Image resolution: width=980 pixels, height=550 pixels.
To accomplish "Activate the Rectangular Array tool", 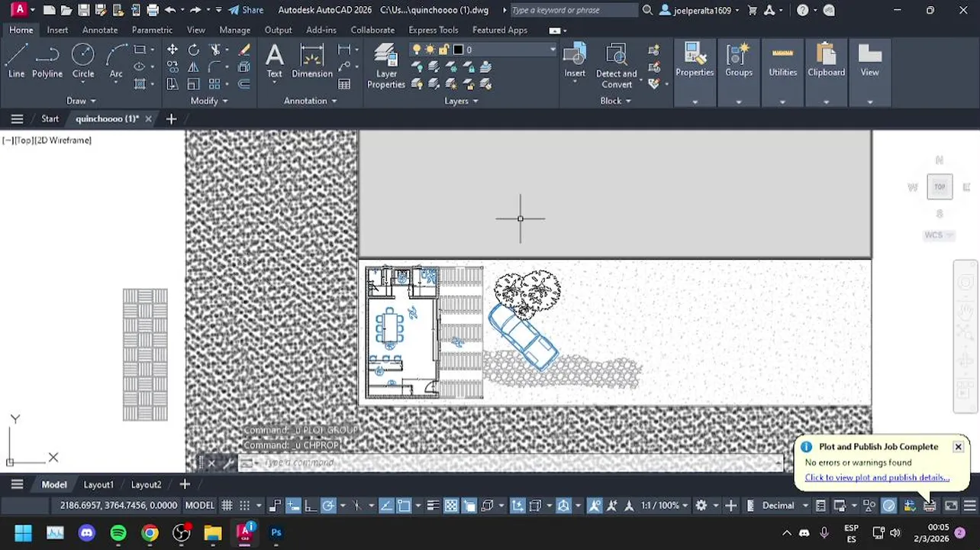I will pyautogui.click(x=214, y=84).
